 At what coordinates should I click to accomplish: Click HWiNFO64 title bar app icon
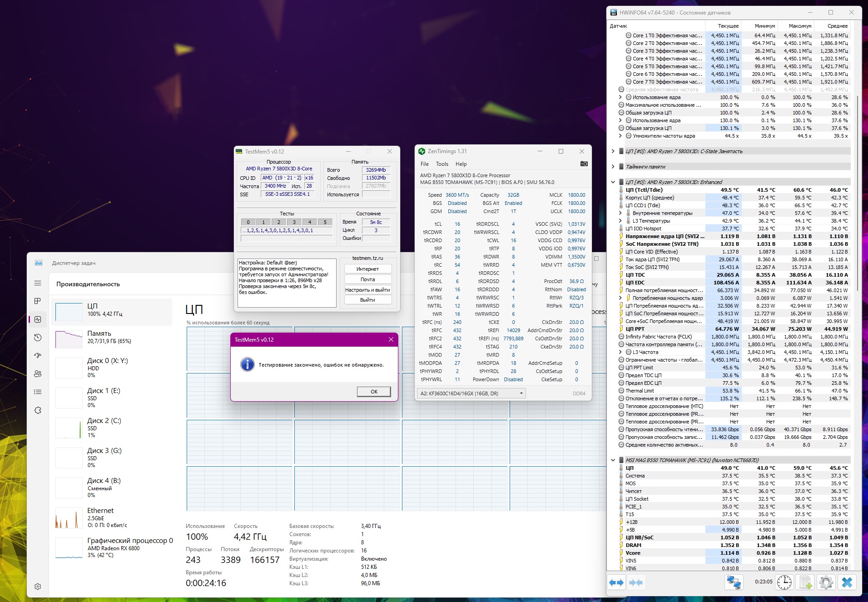pos(614,13)
